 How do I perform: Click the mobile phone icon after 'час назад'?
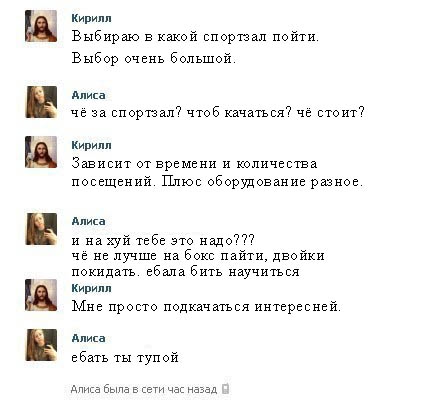point(226,389)
